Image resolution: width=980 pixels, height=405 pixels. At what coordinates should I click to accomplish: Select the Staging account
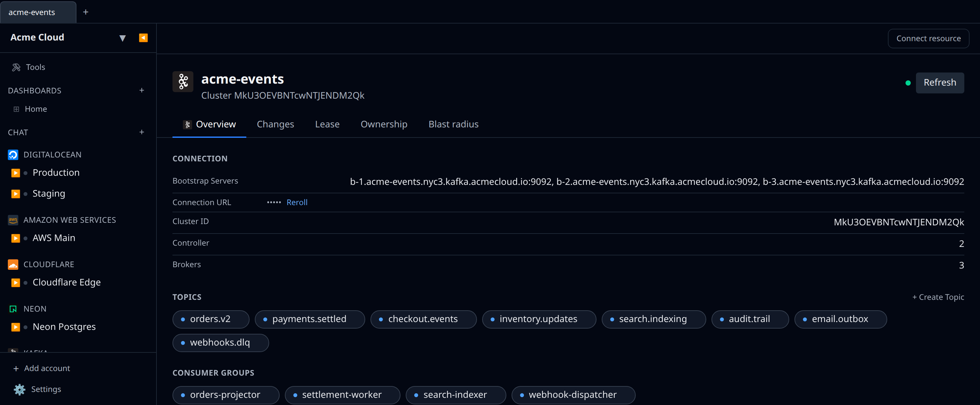[49, 194]
